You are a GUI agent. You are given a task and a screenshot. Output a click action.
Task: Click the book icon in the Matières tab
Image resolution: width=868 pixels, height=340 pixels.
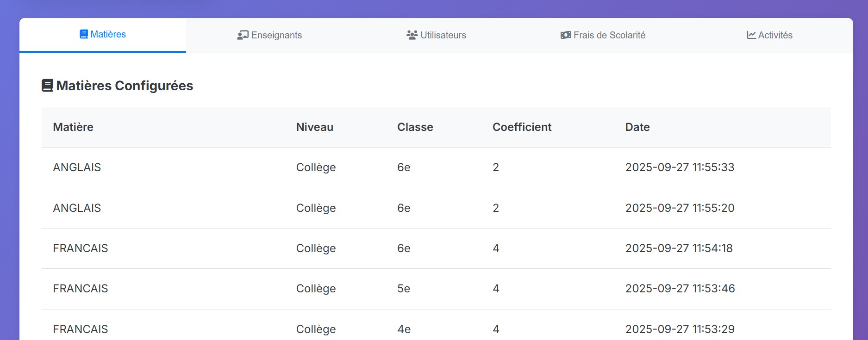[84, 34]
